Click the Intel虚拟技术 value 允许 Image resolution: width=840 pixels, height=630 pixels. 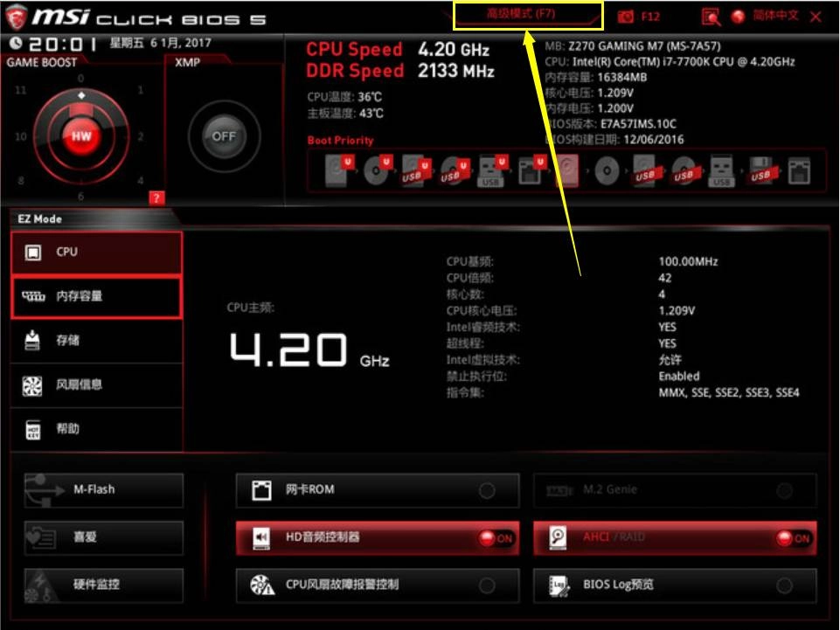point(670,360)
